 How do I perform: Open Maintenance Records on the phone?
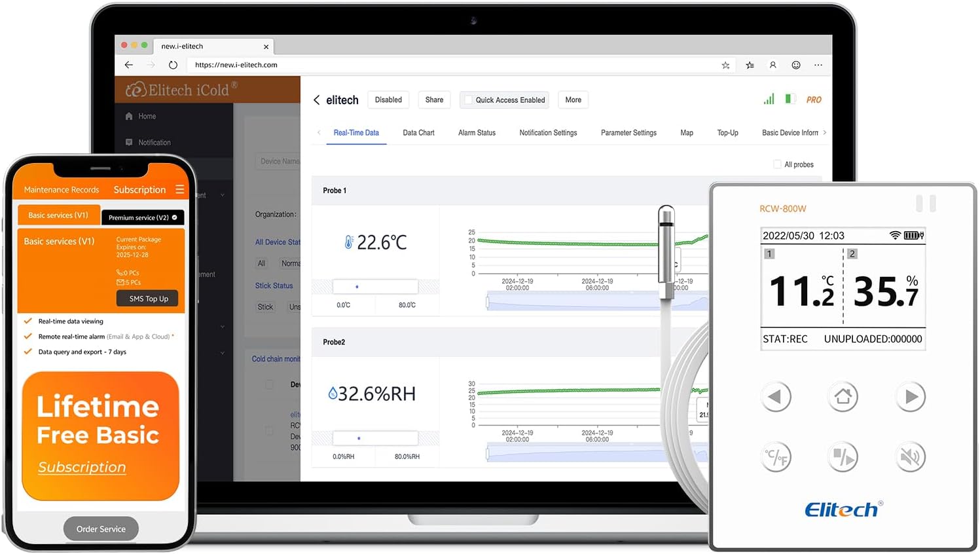(62, 190)
